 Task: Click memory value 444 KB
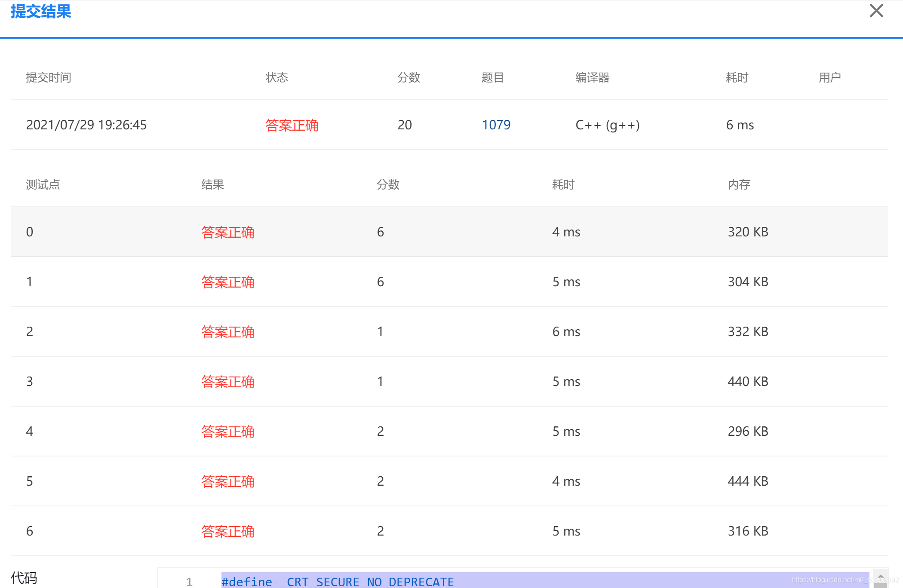(x=748, y=481)
